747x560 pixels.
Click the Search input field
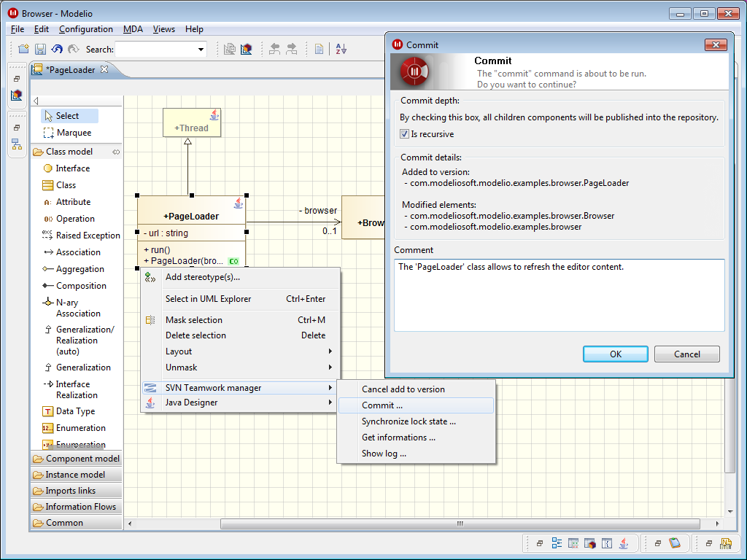(156, 49)
